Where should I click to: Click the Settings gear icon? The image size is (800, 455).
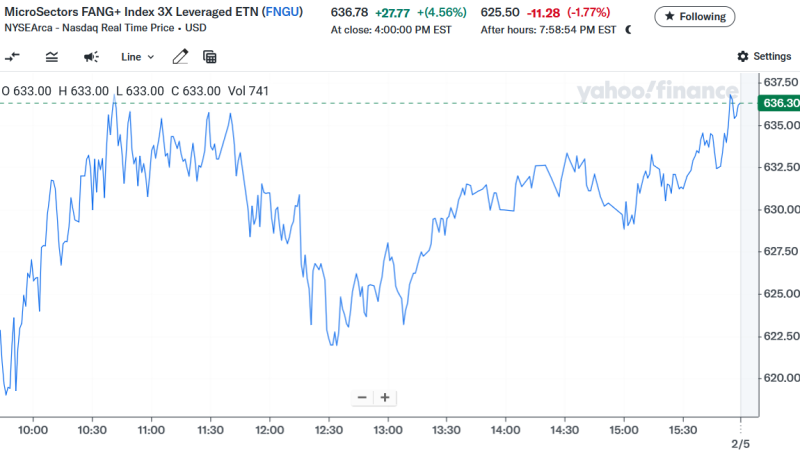pos(743,57)
